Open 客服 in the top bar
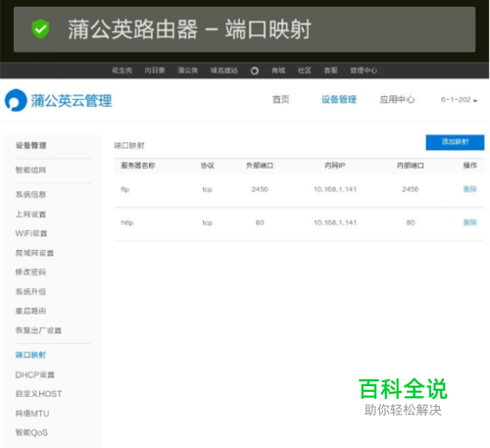 coord(330,71)
